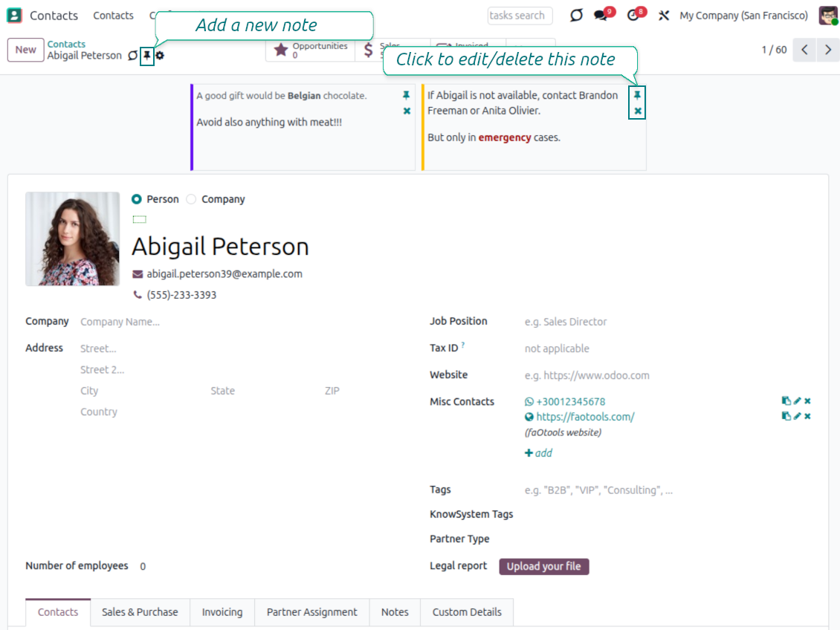Open the gear actions menu beside Abigail Peterson
Screen dimensions: 840x630
[160, 56]
